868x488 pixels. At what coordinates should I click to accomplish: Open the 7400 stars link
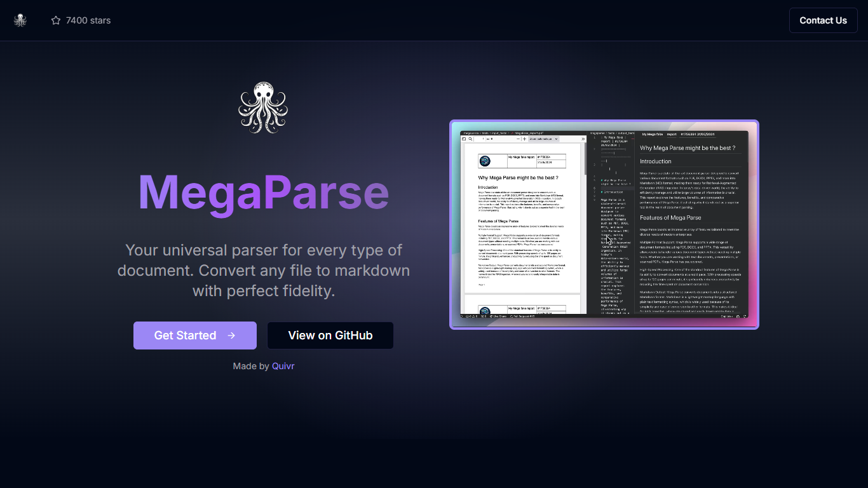coord(81,20)
